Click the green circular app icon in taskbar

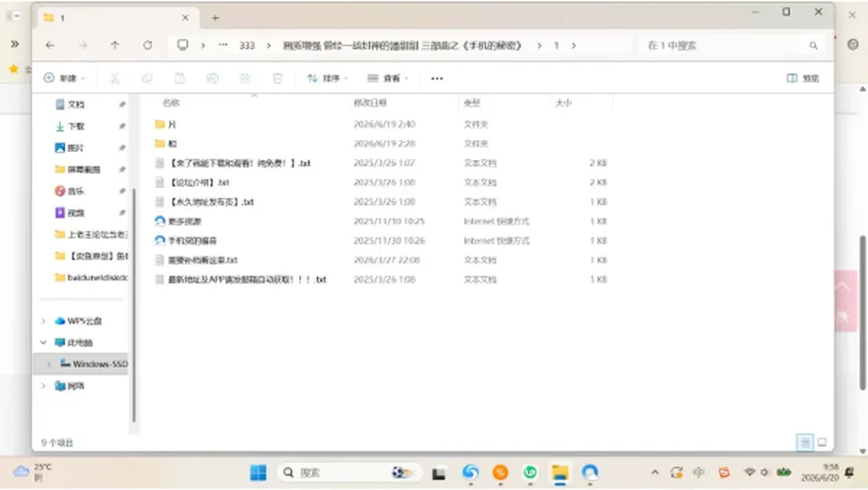point(531,472)
